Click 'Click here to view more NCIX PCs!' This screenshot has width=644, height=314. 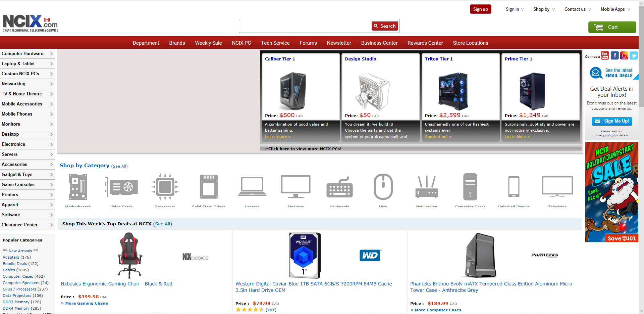(303, 149)
